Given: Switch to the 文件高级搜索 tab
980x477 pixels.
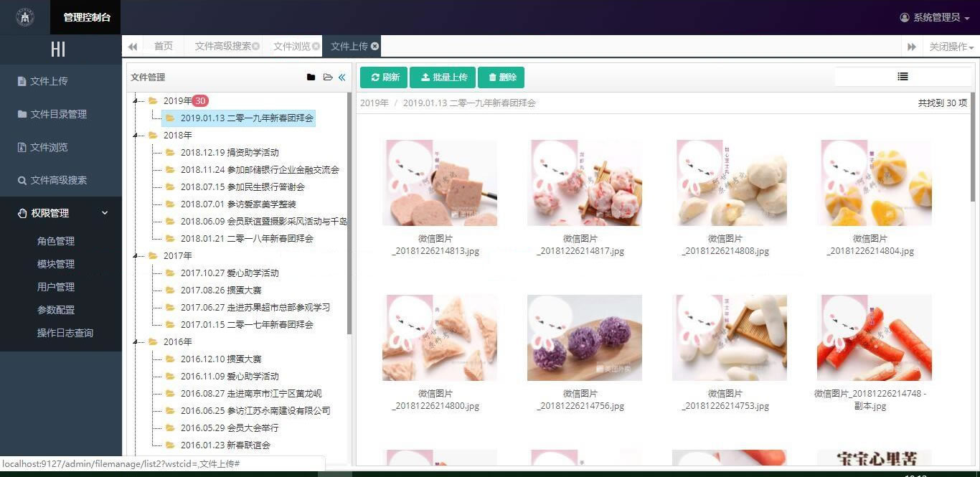Looking at the screenshot, I should click(223, 46).
